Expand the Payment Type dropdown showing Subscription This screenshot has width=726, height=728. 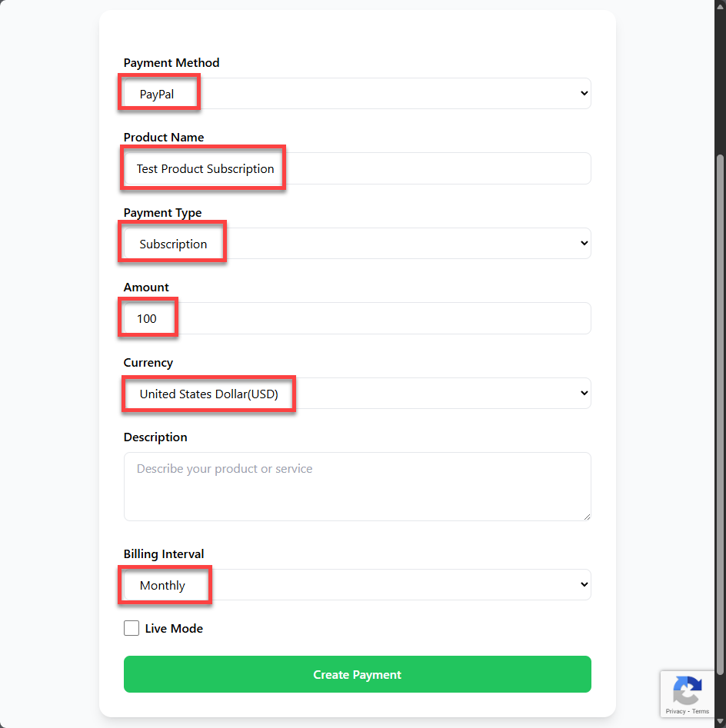click(x=357, y=243)
